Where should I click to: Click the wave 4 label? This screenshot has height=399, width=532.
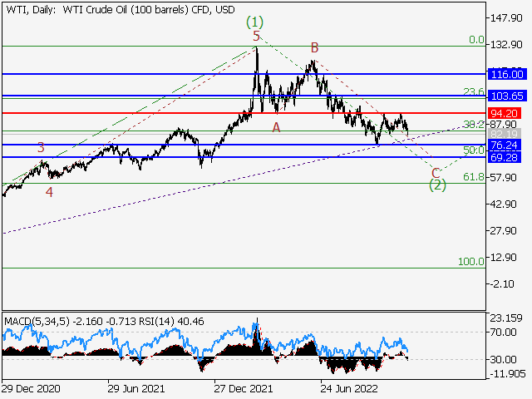[x=49, y=192]
